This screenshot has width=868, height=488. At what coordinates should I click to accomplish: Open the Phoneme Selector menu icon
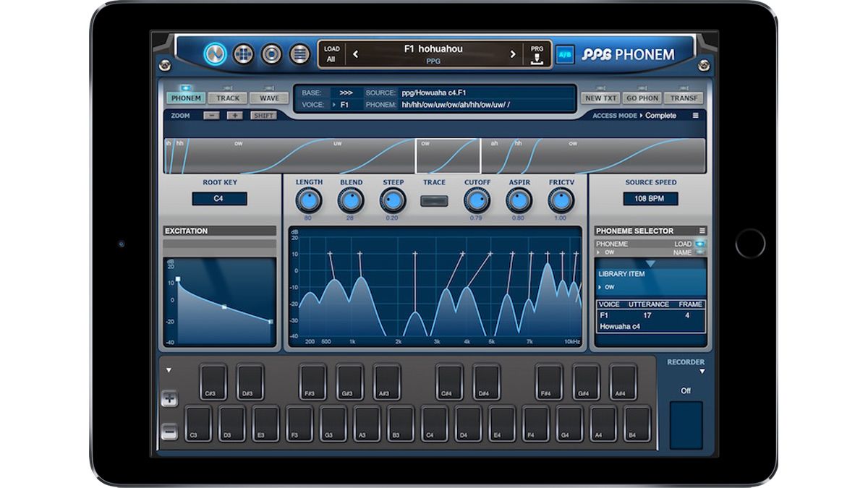[702, 231]
